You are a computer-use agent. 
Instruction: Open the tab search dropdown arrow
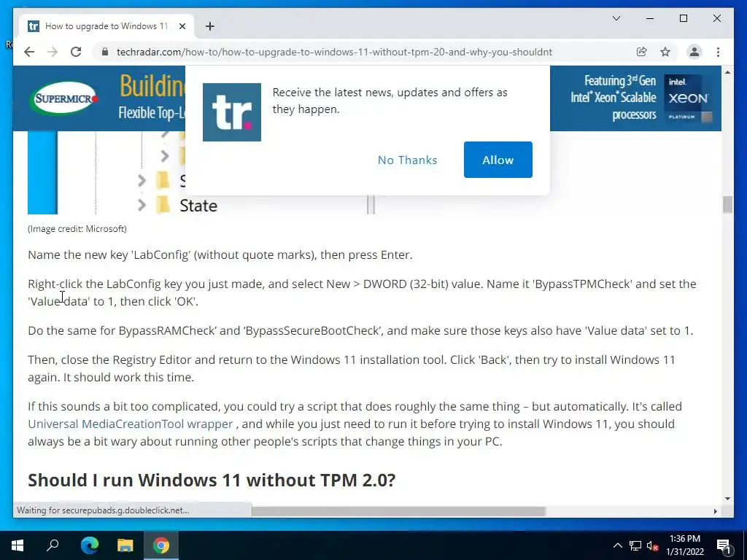(616, 18)
